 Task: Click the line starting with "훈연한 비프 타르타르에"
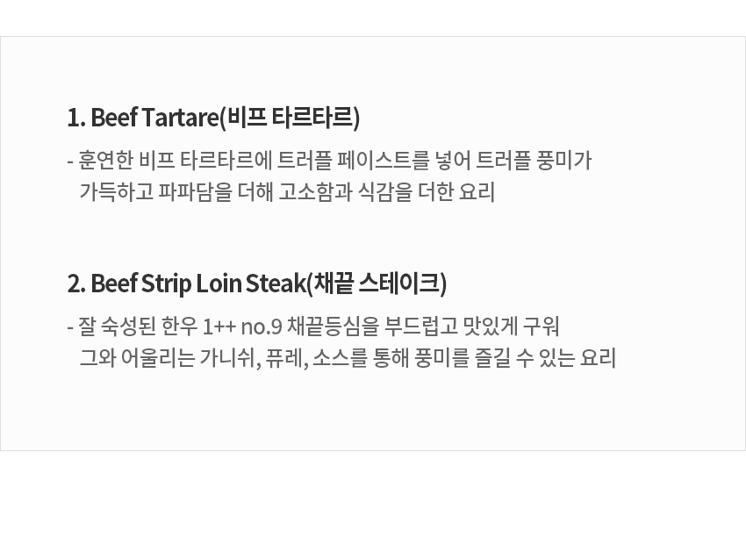click(x=334, y=161)
